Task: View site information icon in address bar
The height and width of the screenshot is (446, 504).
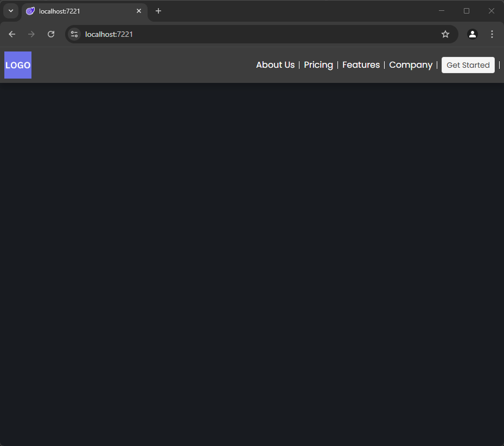Action: 74,34
